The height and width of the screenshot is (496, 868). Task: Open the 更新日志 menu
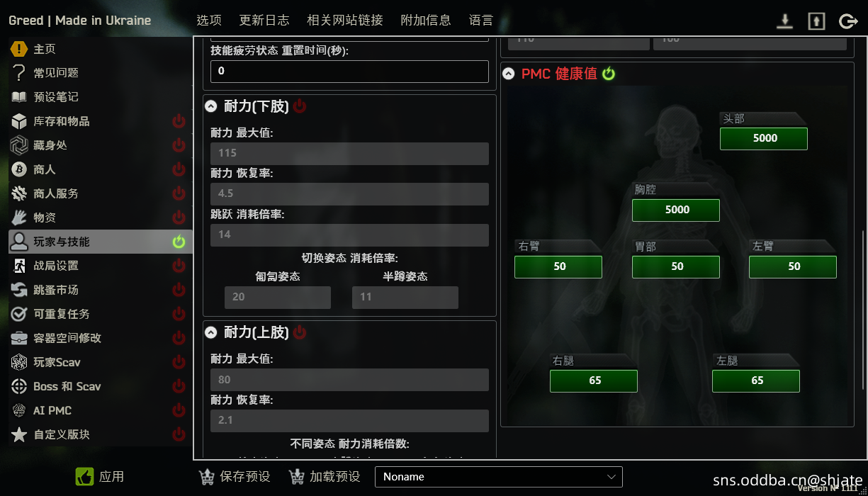click(x=264, y=20)
